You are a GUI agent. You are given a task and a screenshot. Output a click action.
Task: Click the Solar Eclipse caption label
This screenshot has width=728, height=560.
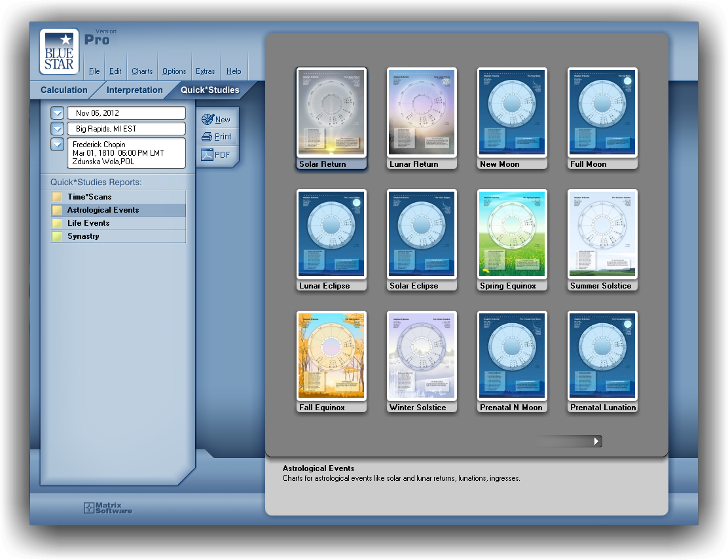pyautogui.click(x=414, y=286)
